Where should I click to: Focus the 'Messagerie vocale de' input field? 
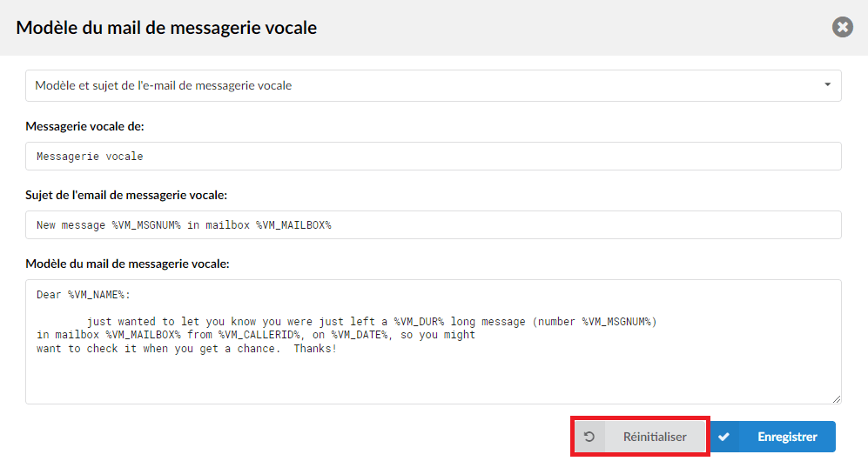coord(434,157)
